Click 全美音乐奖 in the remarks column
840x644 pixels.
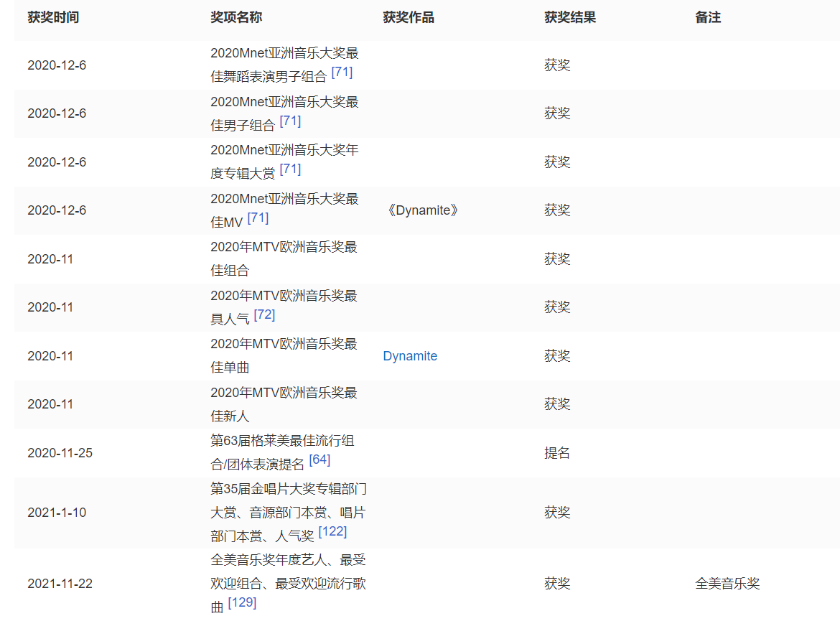point(727,584)
